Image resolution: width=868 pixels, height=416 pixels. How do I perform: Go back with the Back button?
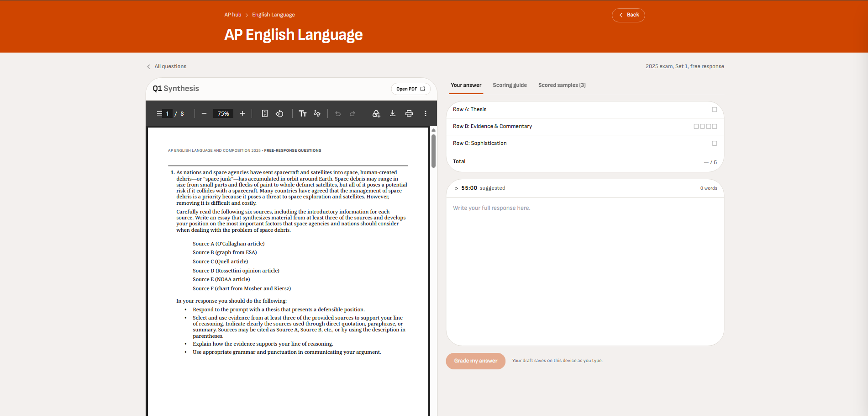click(628, 15)
